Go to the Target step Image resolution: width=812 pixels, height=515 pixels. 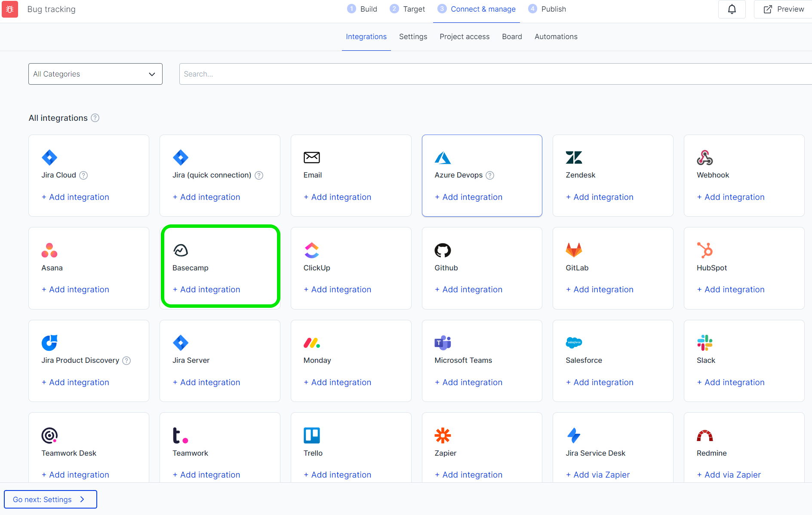(407, 9)
